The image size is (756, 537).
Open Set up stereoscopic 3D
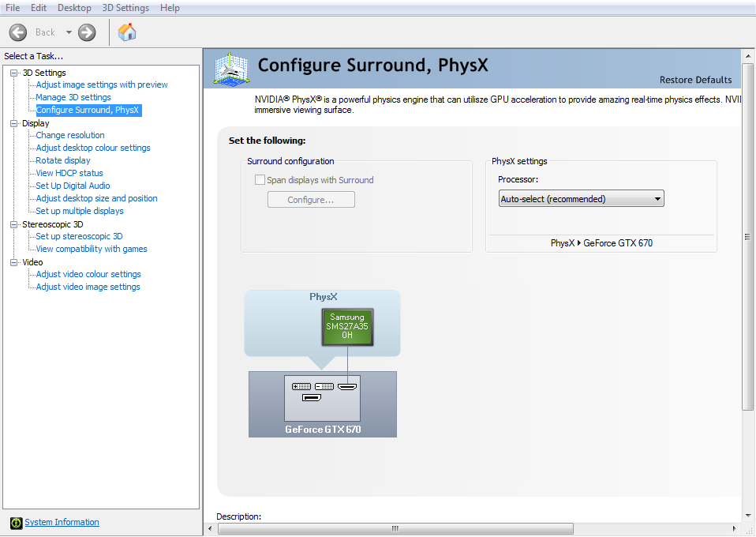pyautogui.click(x=79, y=236)
